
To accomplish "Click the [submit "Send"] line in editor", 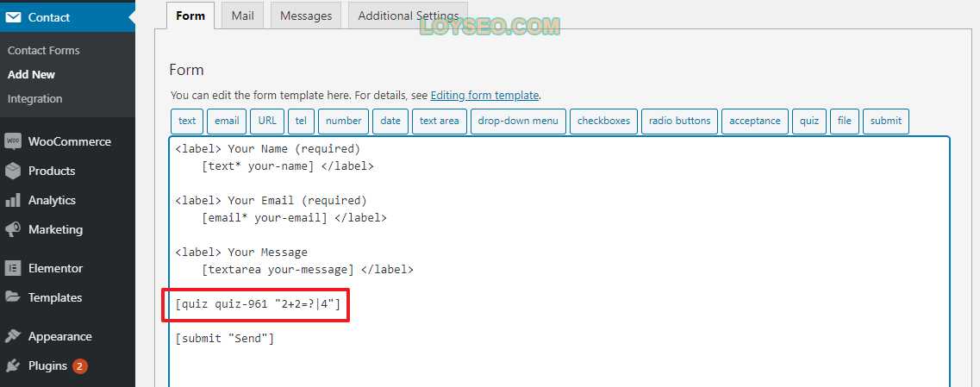I will pyautogui.click(x=224, y=339).
